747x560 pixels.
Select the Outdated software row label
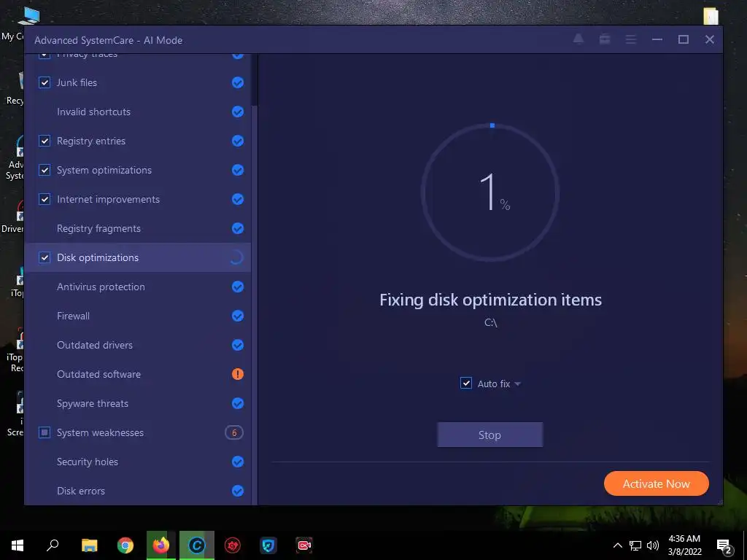click(x=98, y=374)
